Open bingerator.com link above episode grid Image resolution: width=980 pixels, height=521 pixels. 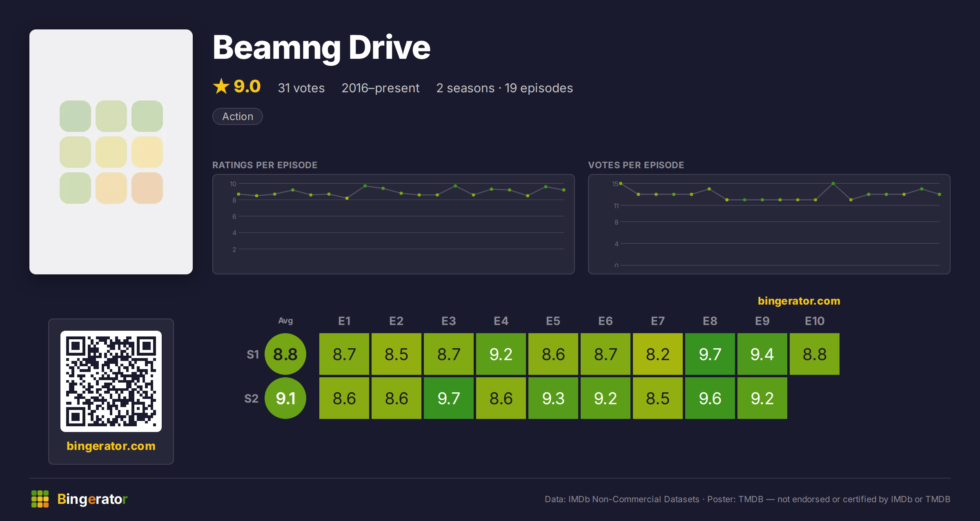[799, 301]
